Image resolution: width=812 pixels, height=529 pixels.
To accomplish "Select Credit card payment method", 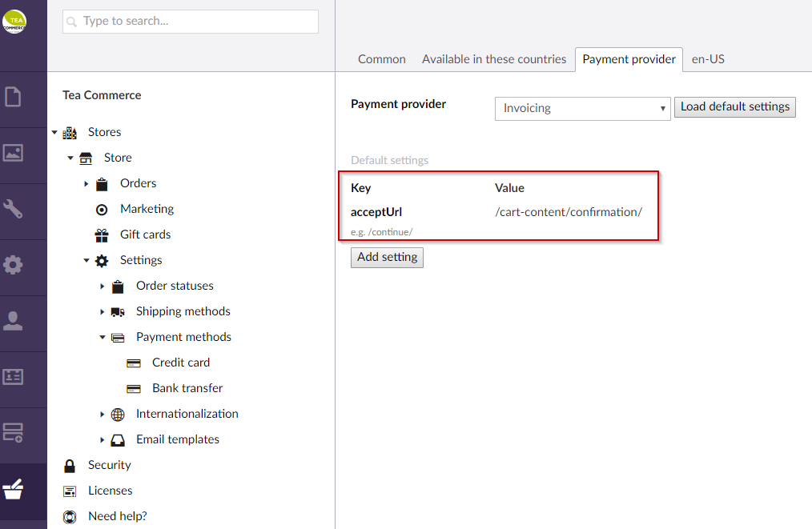I will pyautogui.click(x=181, y=363).
